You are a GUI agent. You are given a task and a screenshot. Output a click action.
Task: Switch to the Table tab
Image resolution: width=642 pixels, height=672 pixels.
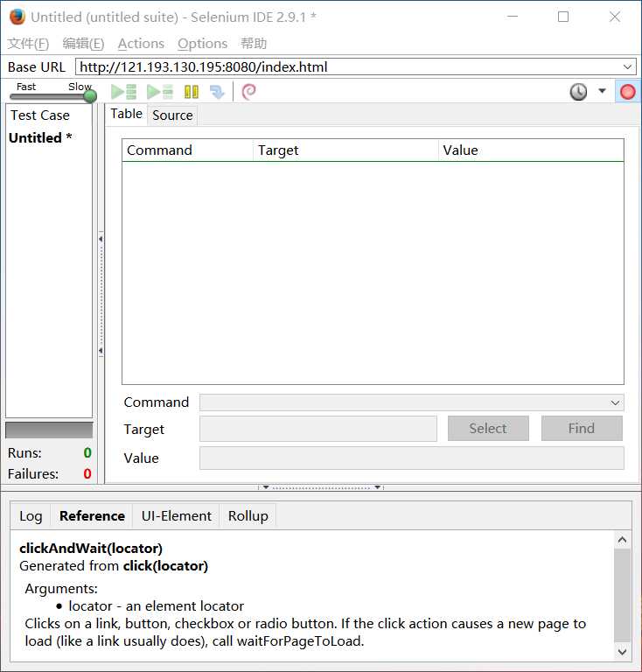point(126,114)
